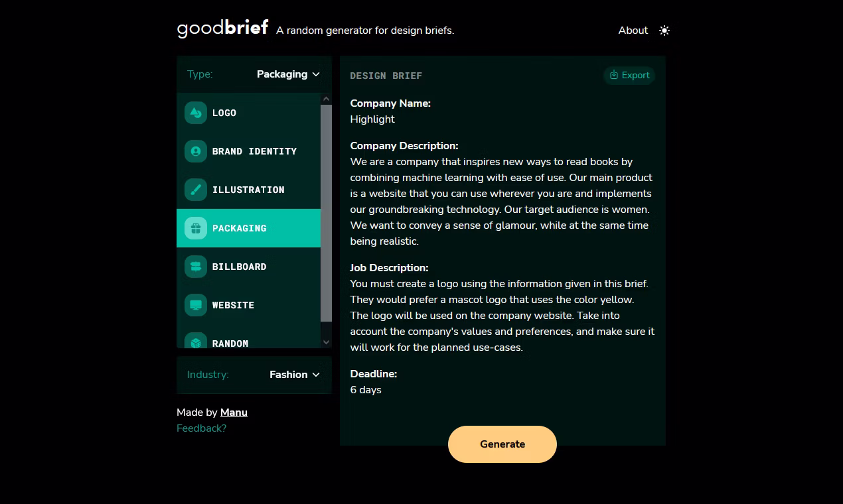Click the Billboard signpost icon
Viewport: 843px width, 504px height.
[x=196, y=267]
